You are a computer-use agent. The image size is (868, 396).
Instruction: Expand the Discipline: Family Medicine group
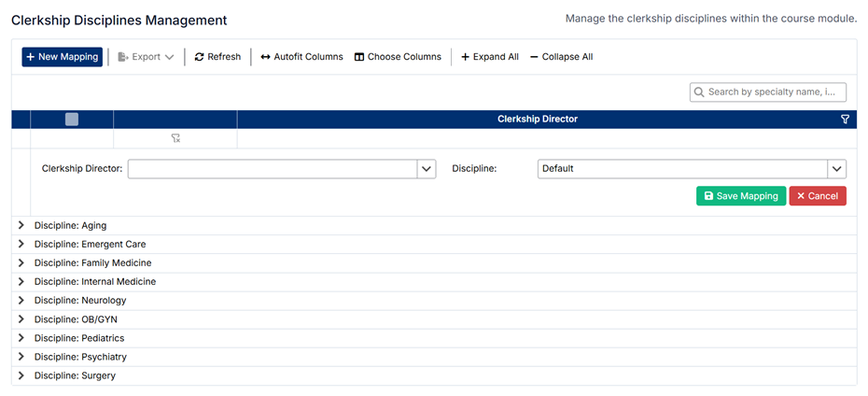[x=21, y=262]
